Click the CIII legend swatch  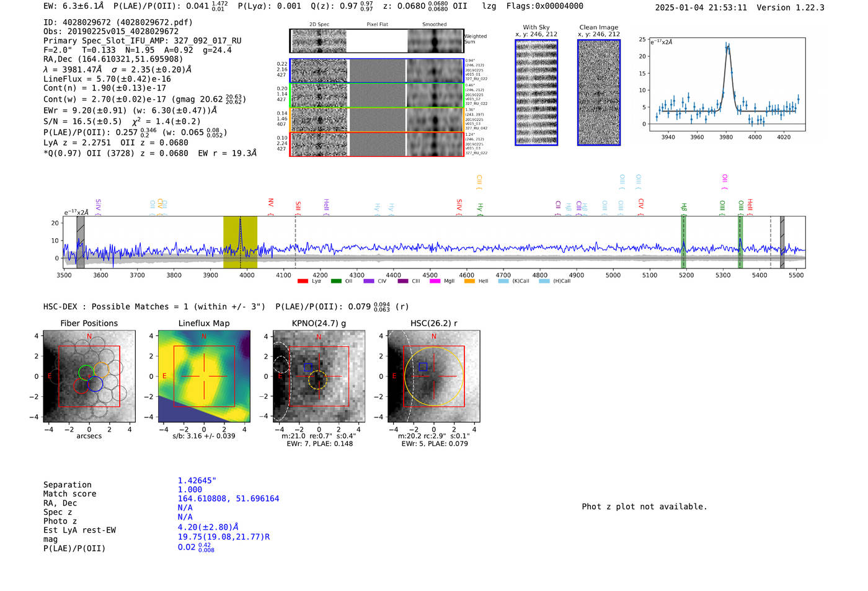[403, 281]
